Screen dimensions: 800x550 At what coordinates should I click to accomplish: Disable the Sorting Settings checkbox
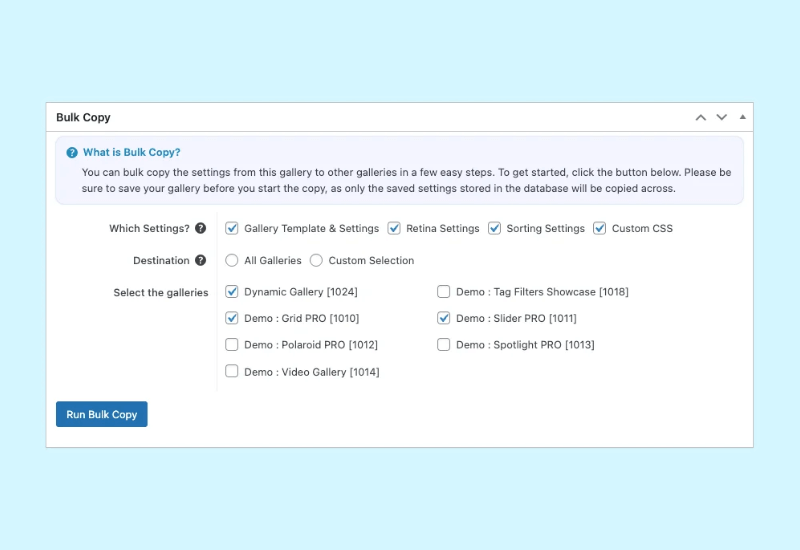(494, 228)
